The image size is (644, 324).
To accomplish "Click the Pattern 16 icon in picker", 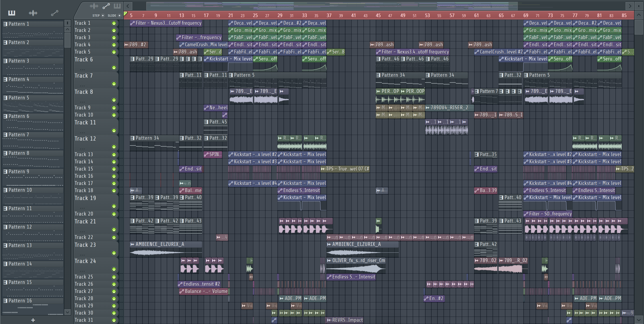I will (x=5, y=301).
